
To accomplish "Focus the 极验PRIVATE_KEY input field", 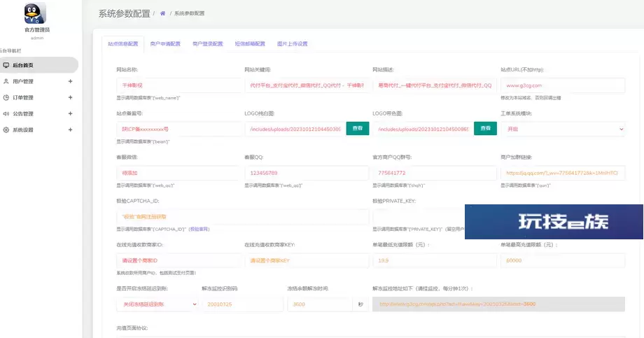I will [x=419, y=216].
